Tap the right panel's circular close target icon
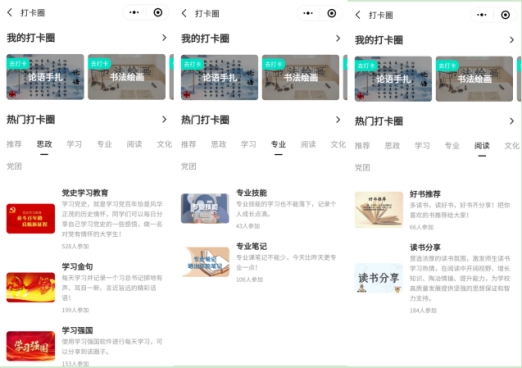Image resolution: width=522 pixels, height=368 pixels. pos(505,15)
